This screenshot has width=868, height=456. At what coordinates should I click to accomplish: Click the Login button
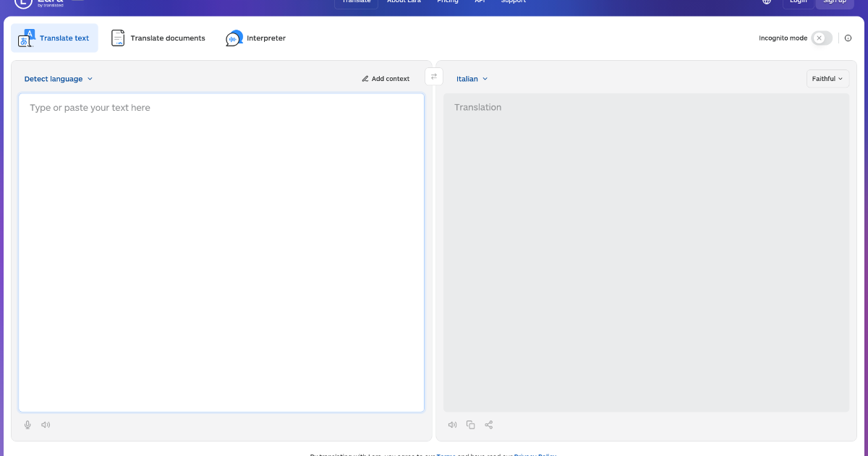click(x=798, y=3)
